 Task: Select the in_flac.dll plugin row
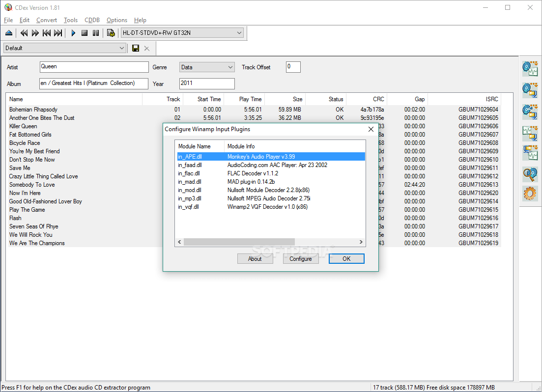271,173
